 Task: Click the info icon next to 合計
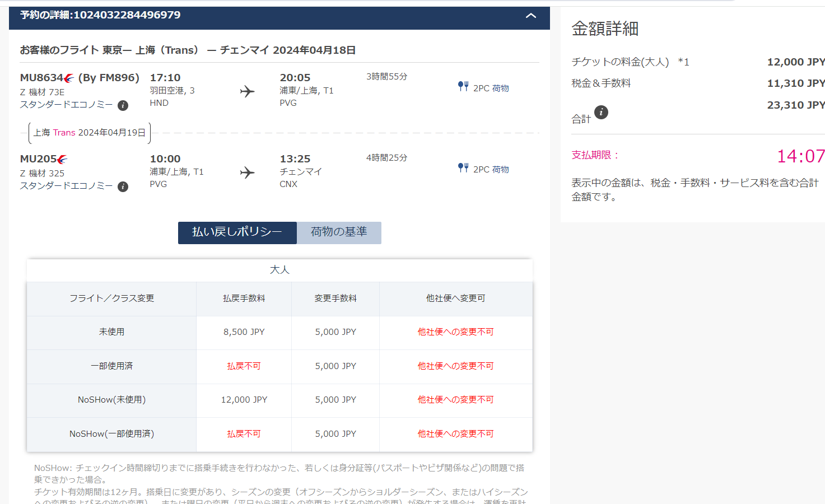(x=601, y=112)
